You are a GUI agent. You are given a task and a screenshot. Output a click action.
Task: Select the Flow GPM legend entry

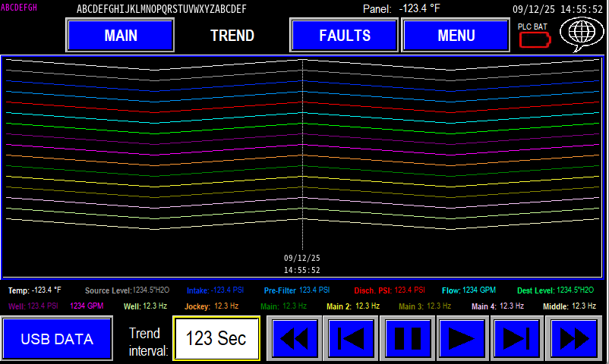tap(469, 290)
